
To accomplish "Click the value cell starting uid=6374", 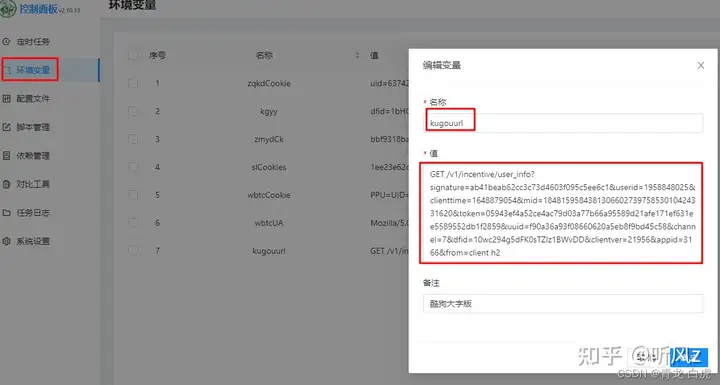I will [389, 83].
